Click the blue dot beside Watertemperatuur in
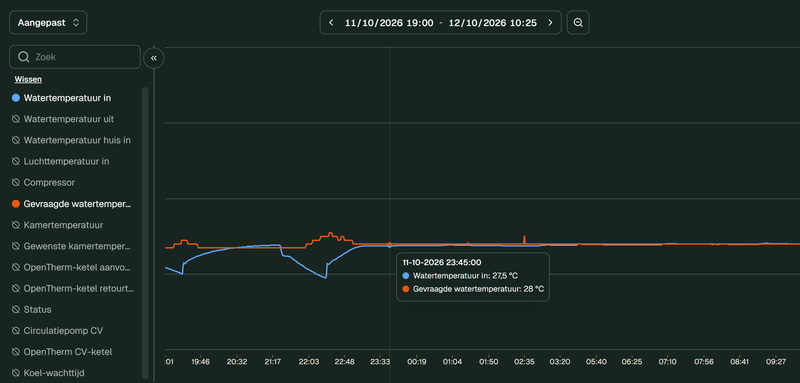This screenshot has width=800, height=383. tap(16, 98)
